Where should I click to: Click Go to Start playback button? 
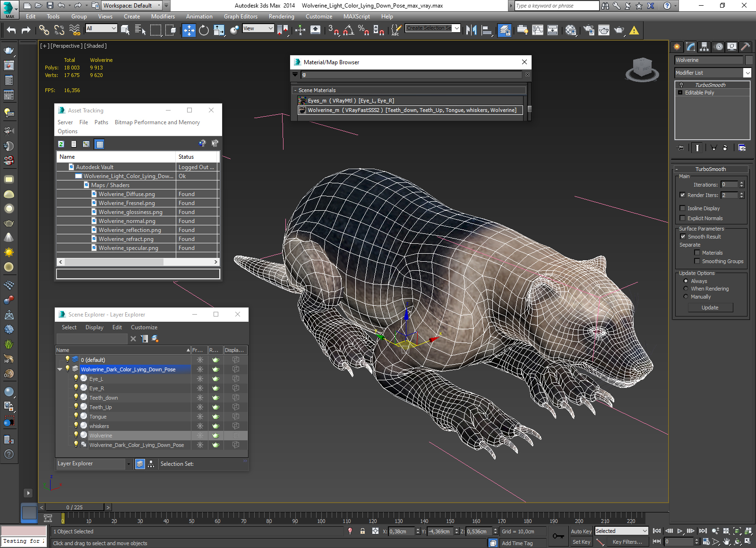pos(656,531)
